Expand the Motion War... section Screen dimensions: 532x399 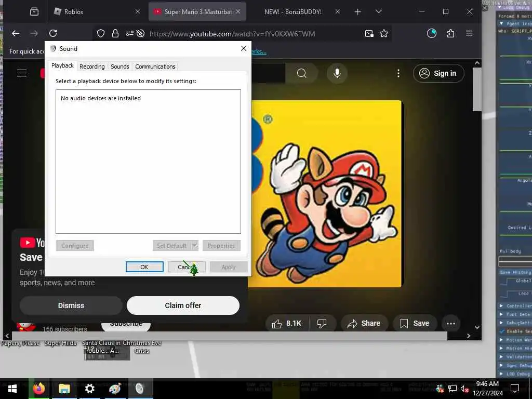[x=501, y=340]
